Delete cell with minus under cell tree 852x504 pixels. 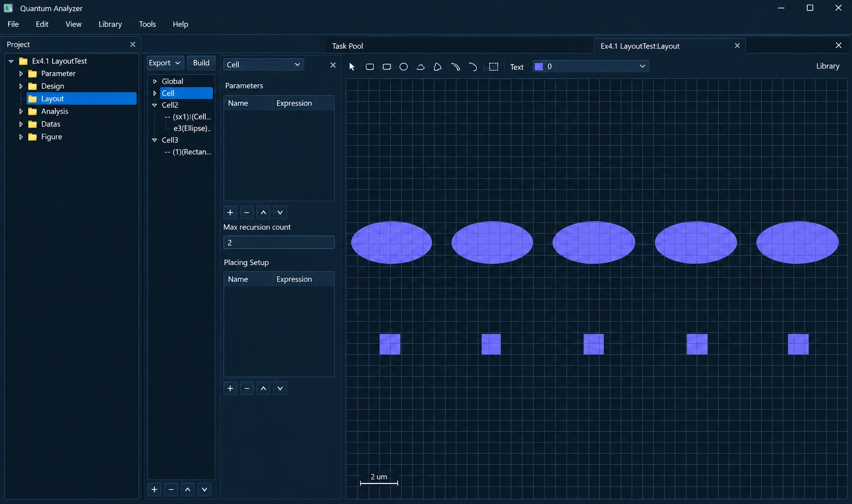point(171,489)
